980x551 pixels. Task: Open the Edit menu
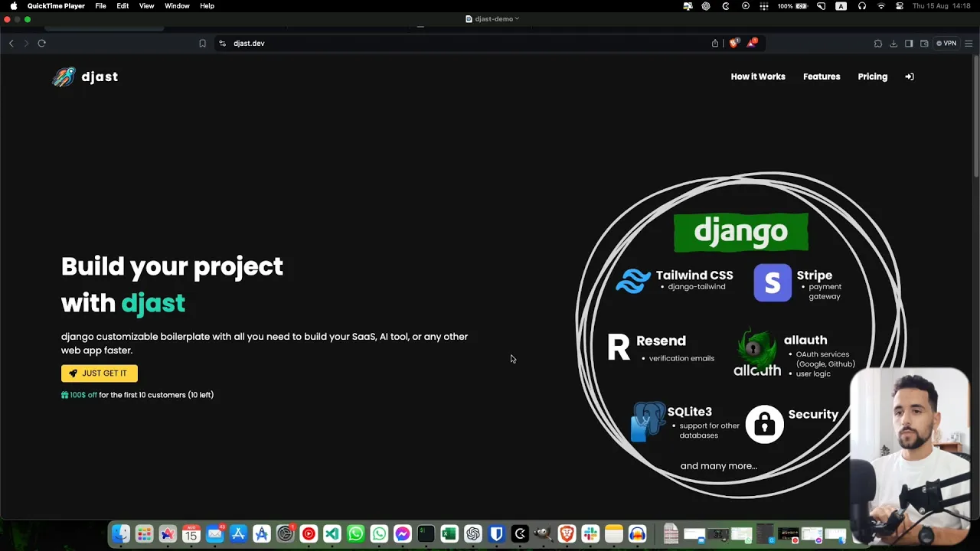pos(122,6)
